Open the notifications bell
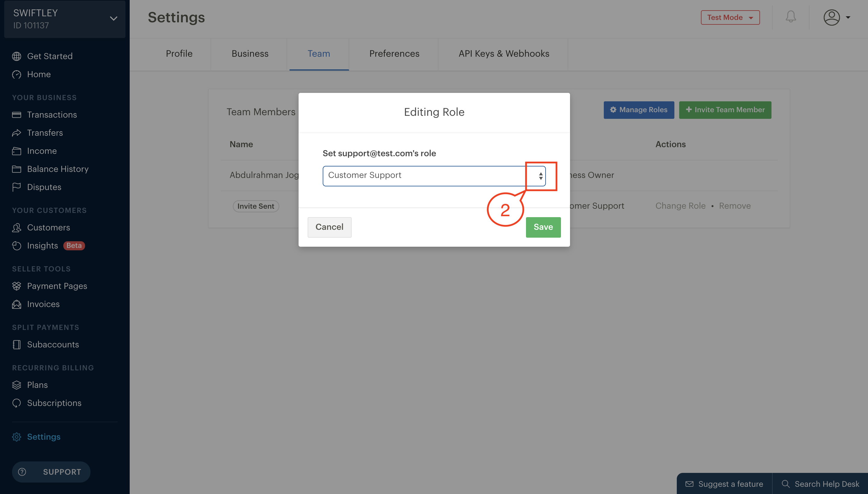Screen dimensions: 868x494 791,17
